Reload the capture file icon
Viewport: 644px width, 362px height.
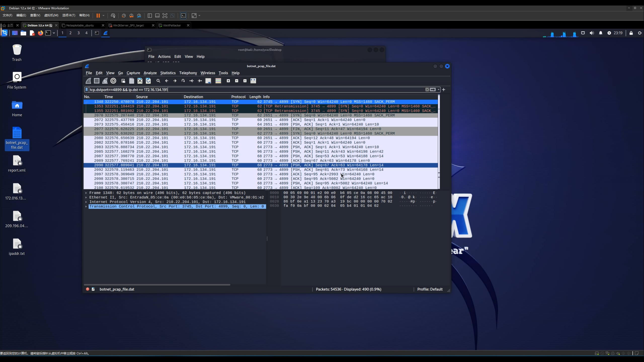148,81
